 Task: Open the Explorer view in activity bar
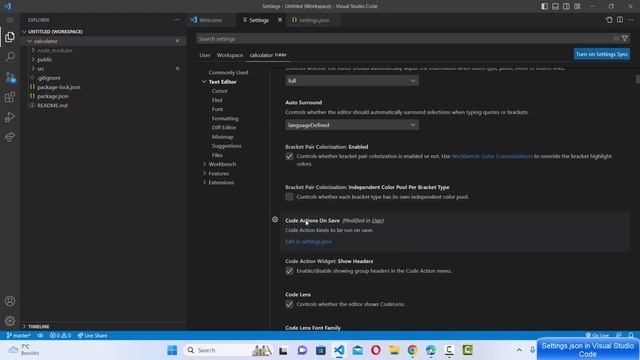[10, 37]
